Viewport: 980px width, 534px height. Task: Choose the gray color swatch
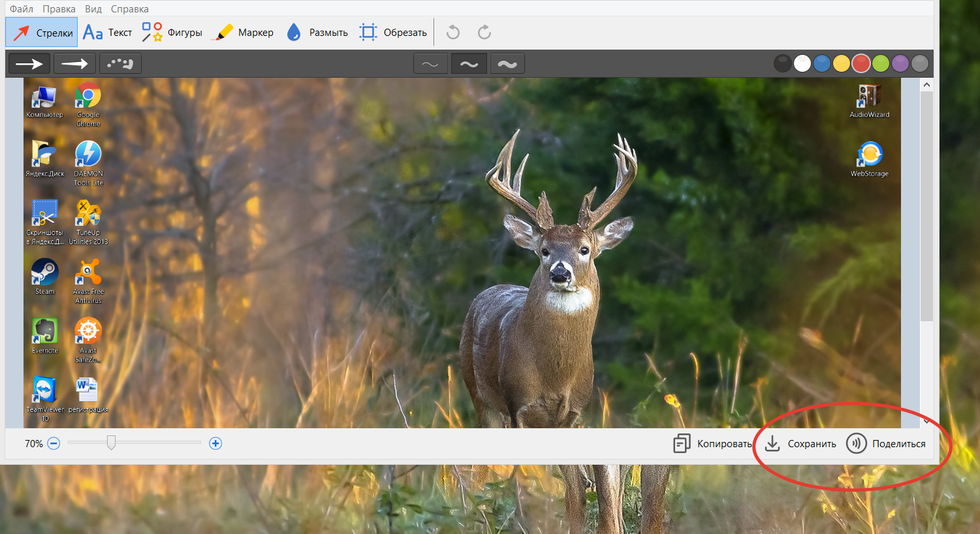click(920, 63)
